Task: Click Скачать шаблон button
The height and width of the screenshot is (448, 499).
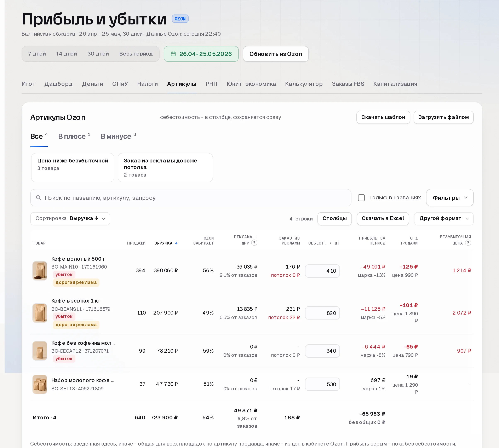Action: (x=383, y=117)
